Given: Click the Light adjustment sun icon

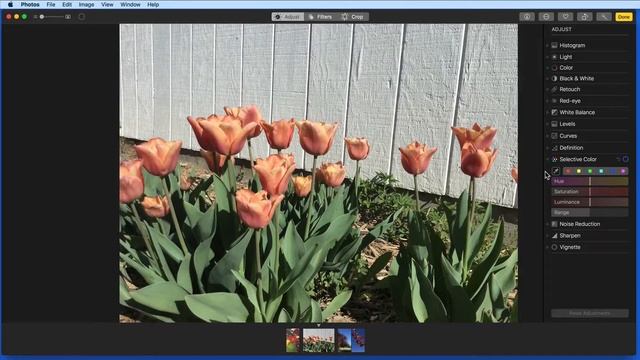Looking at the screenshot, I should (x=554, y=57).
